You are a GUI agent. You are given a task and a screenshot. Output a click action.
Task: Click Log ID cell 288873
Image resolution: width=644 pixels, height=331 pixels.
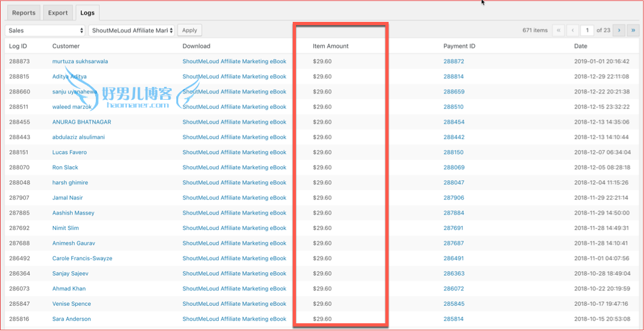click(19, 61)
